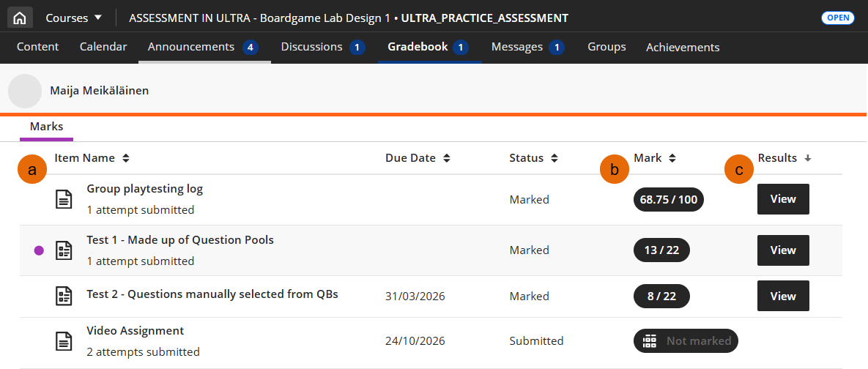Sort by Mark column arrows
Viewport: 868px width, 369px height.
[672, 158]
